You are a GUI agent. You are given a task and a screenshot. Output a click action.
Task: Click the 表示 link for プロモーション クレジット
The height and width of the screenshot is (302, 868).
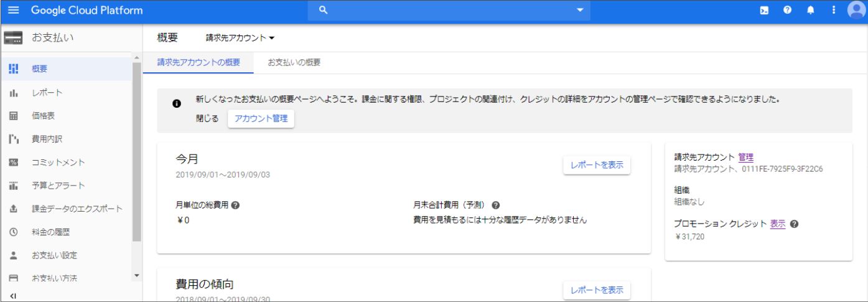click(778, 225)
